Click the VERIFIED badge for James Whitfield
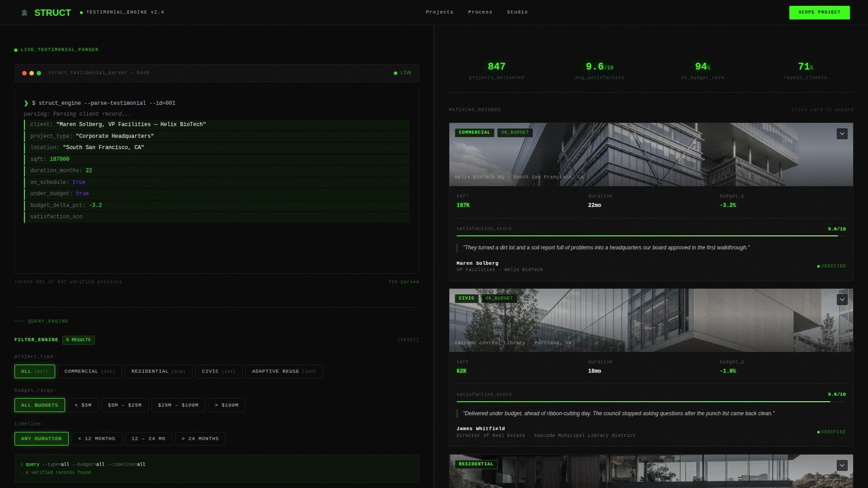Image resolution: width=868 pixels, height=488 pixels. pyautogui.click(x=831, y=432)
